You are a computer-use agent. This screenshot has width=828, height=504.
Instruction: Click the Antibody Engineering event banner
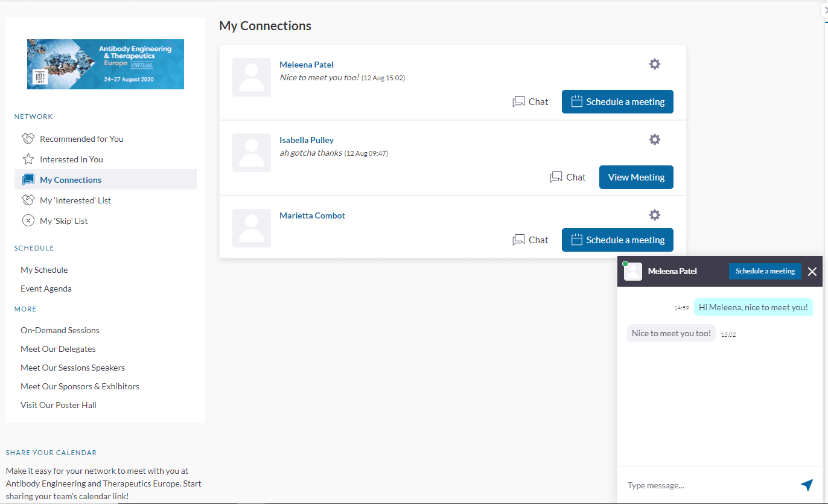tap(106, 65)
